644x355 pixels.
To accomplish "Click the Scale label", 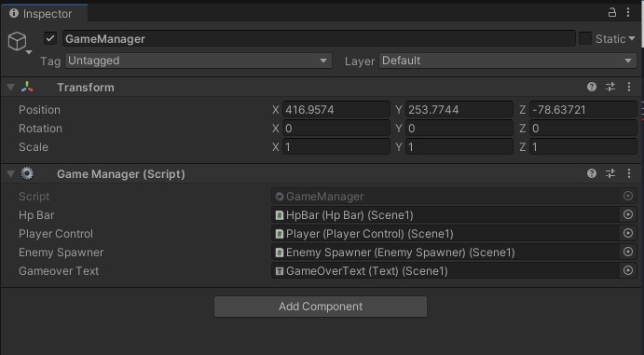I will point(34,147).
